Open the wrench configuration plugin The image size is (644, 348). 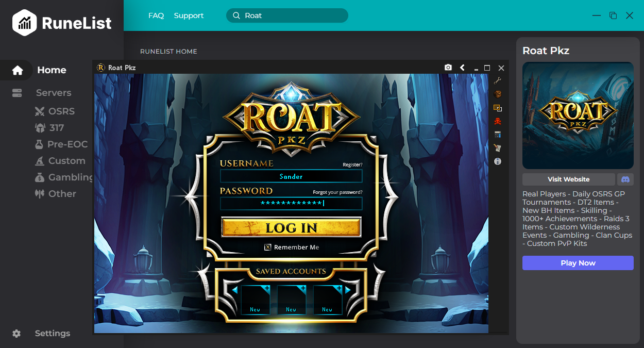pos(498,81)
